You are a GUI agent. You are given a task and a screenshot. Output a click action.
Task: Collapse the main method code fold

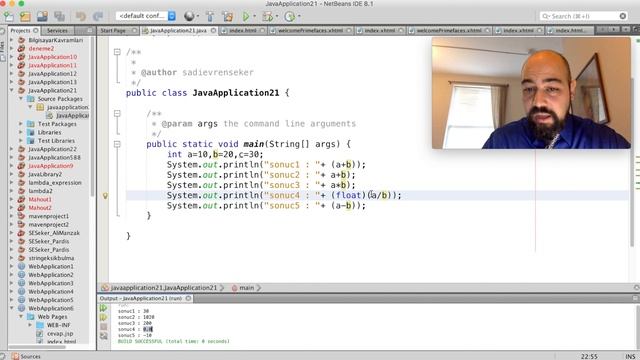coord(117,144)
